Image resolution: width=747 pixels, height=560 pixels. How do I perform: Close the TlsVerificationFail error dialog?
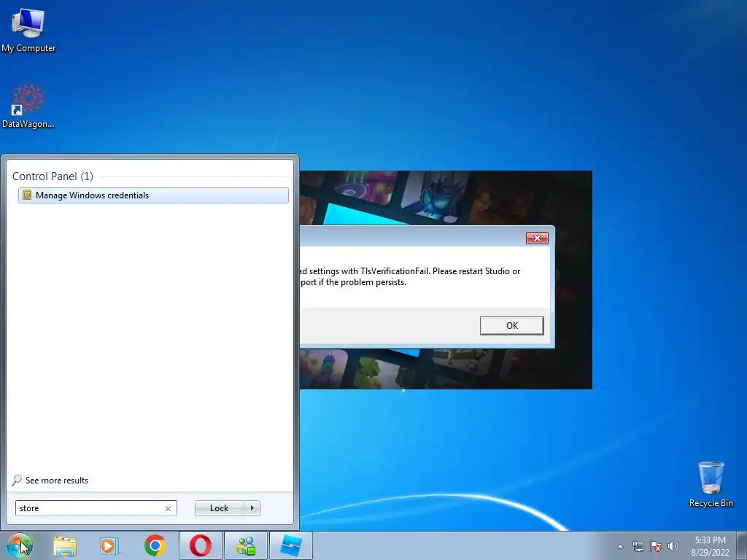pos(537,238)
